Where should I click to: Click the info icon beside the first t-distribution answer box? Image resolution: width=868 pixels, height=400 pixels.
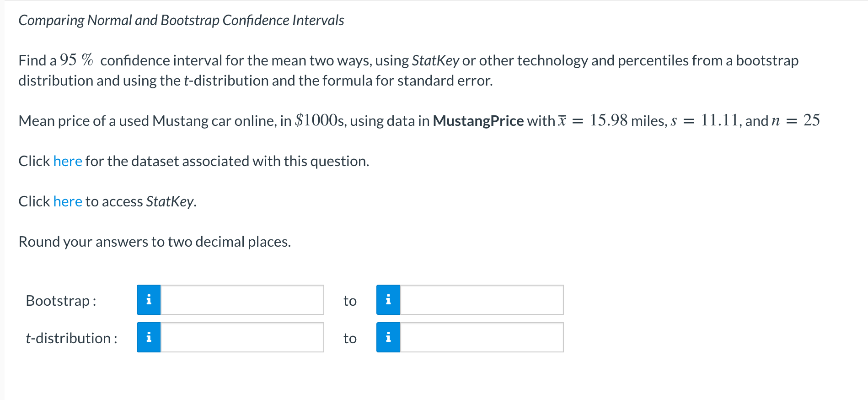148,338
